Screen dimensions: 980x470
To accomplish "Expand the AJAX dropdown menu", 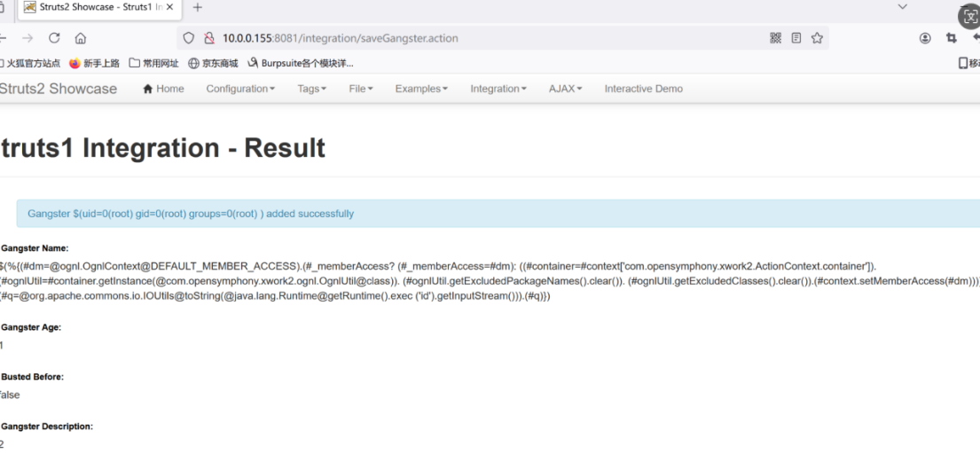I will pos(565,89).
